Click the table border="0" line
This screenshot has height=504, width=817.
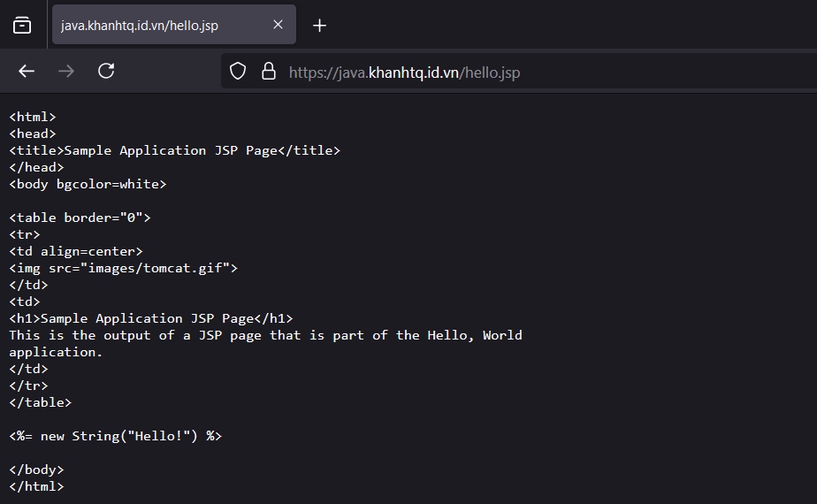[80, 218]
